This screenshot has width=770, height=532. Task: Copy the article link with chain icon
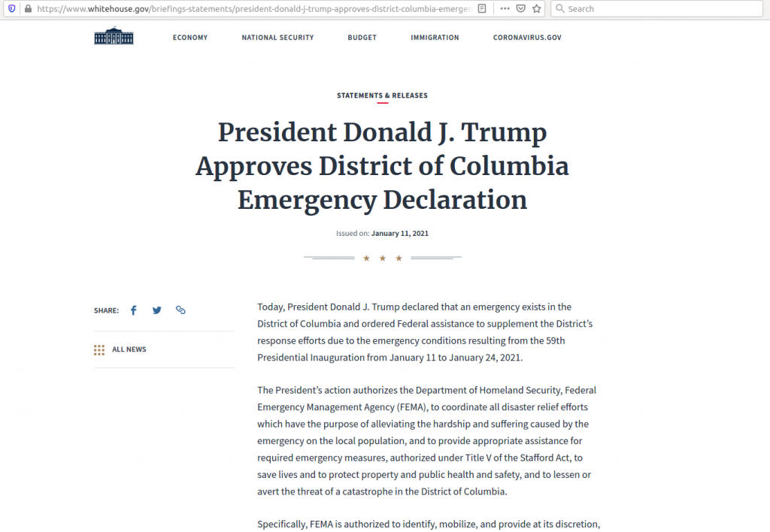(180, 310)
